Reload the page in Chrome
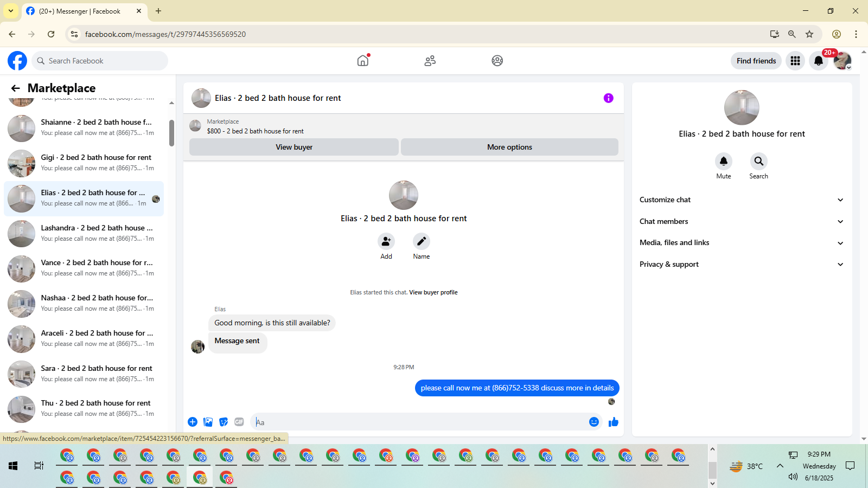Image resolution: width=868 pixels, height=488 pixels. coord(51,34)
